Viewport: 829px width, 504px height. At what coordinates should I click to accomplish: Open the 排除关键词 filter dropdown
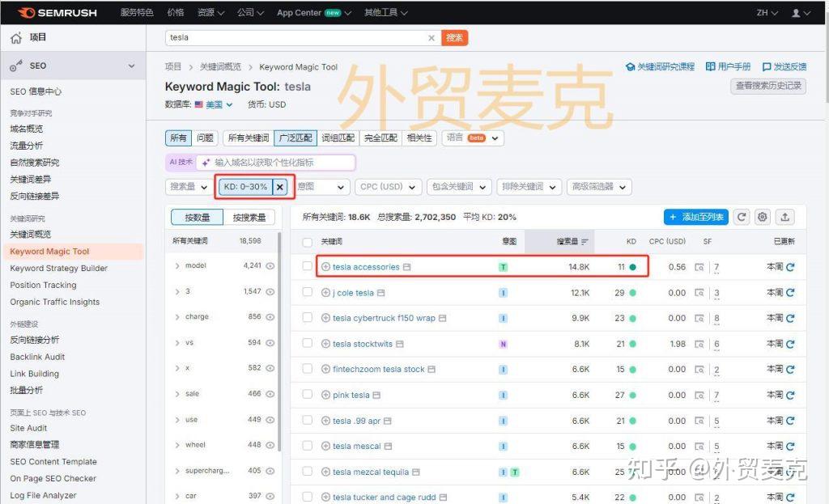click(529, 187)
